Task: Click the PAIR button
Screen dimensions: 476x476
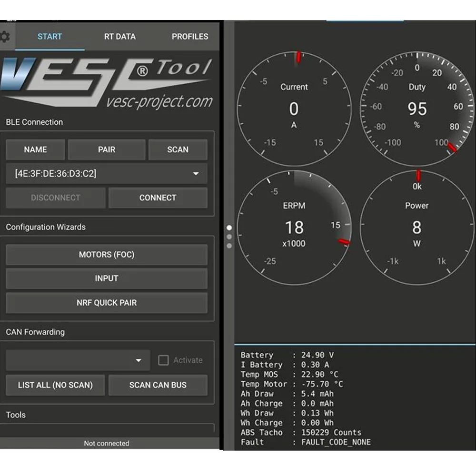Action: (x=107, y=149)
